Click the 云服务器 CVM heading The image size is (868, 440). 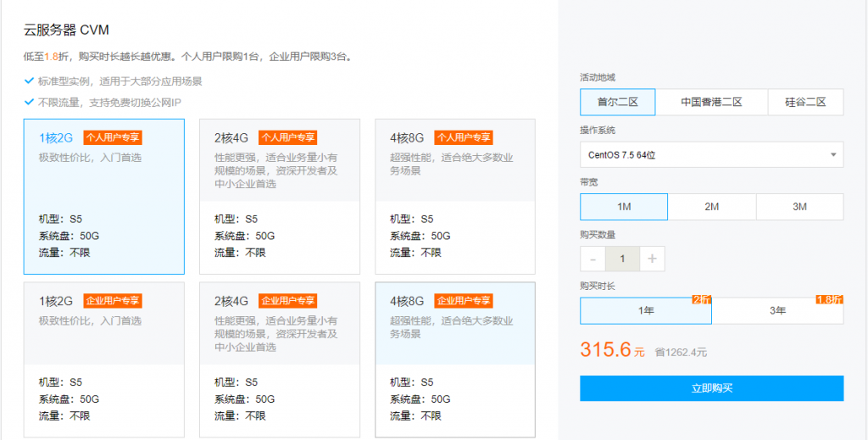pyautogui.click(x=66, y=30)
